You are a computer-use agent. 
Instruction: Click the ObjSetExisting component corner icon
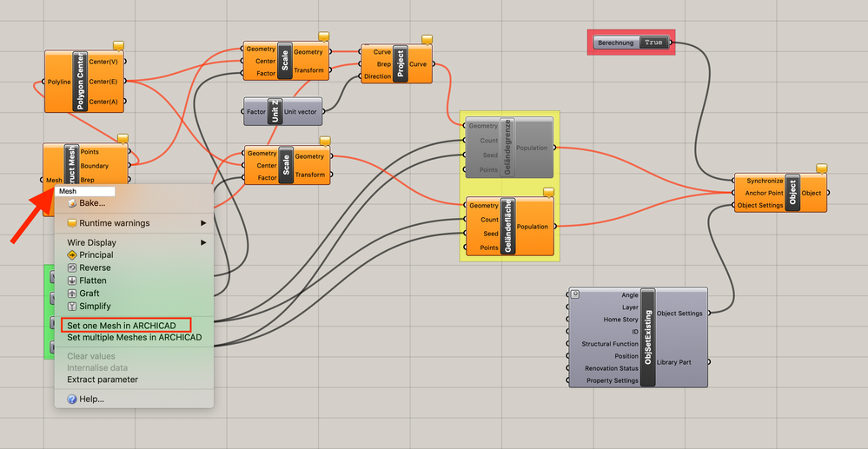pos(575,294)
